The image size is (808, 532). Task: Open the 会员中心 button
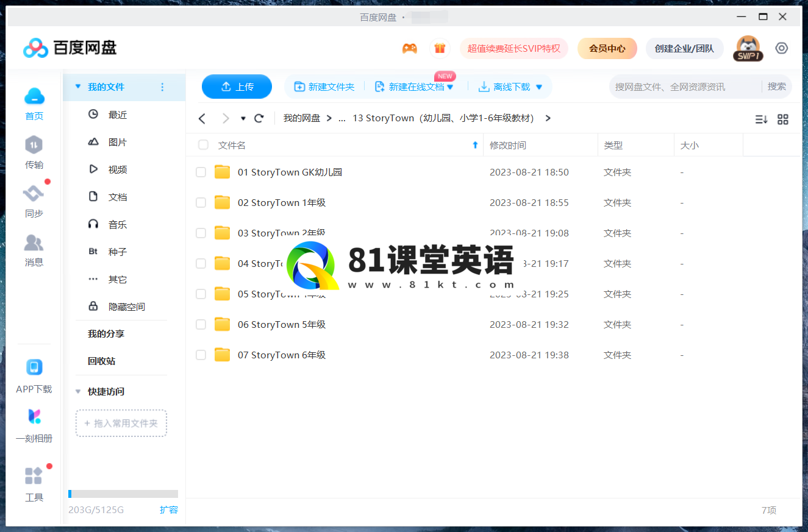(x=607, y=48)
